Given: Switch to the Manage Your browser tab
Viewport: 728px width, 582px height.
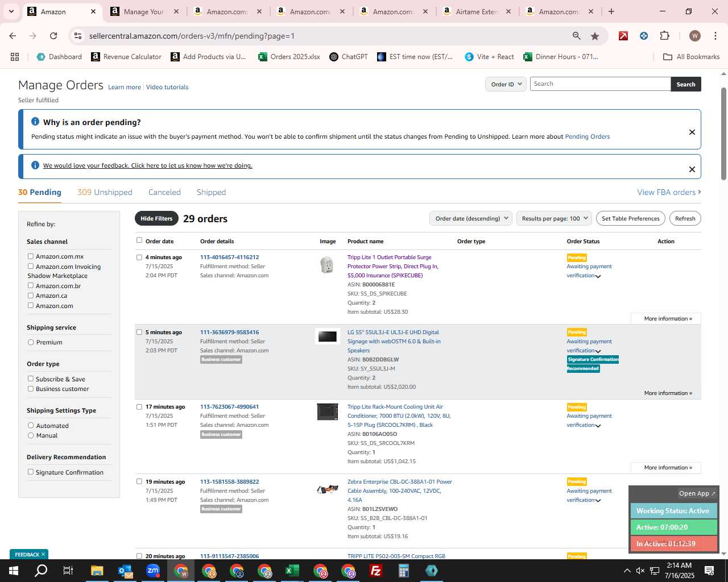Looking at the screenshot, I should point(143,11).
